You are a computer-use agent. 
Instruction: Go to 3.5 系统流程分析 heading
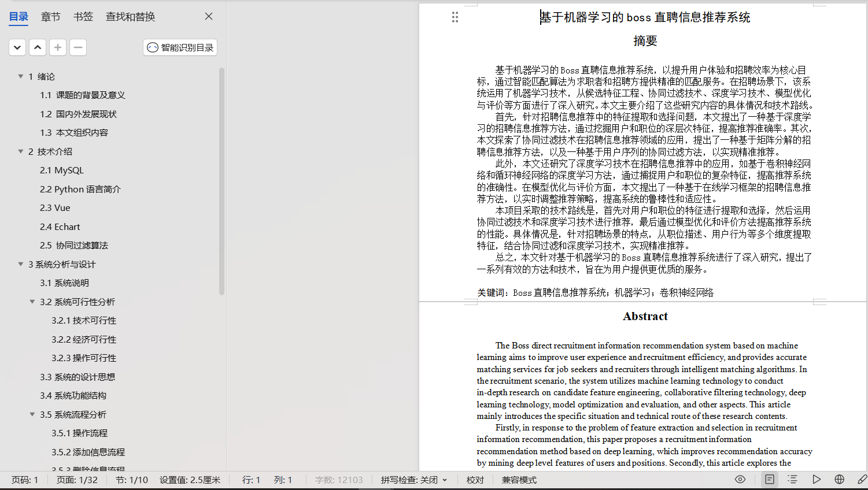tap(73, 414)
